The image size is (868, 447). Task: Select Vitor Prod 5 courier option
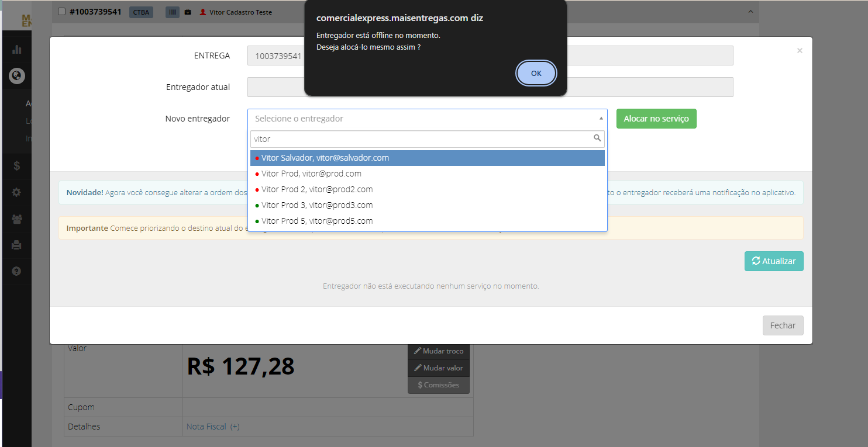pyautogui.click(x=428, y=221)
